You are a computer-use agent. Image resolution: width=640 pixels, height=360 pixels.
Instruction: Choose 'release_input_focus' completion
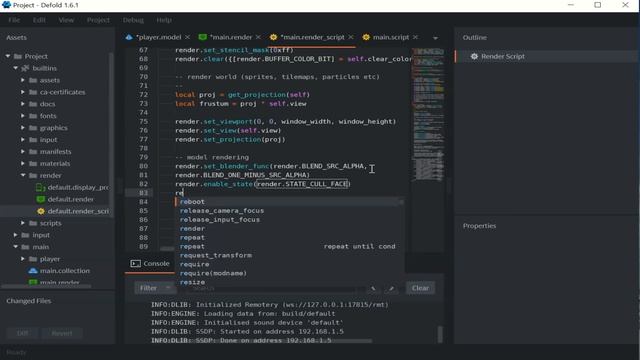289,220
